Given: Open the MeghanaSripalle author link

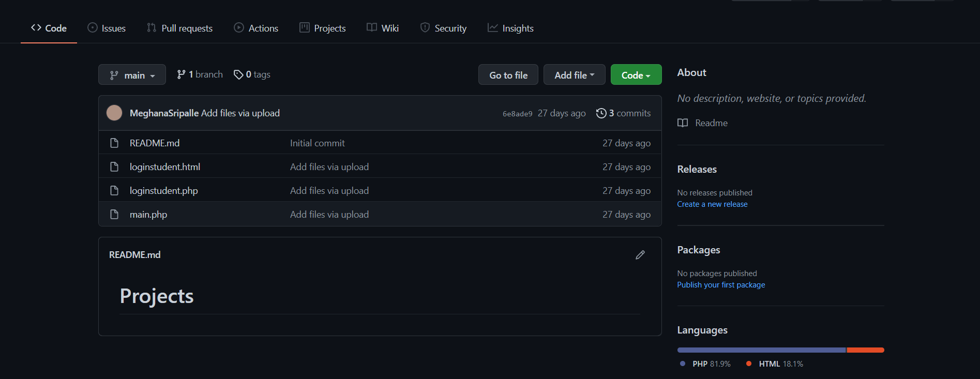Looking at the screenshot, I should click(164, 113).
